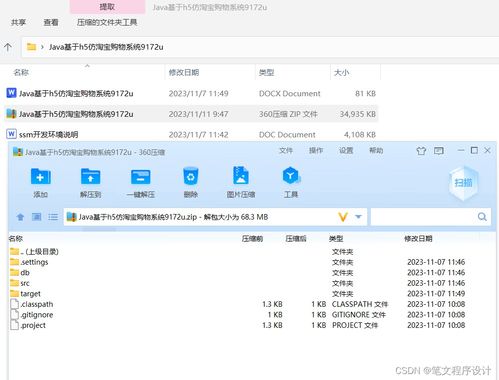Click the archive icon of the ZIP file
Viewport: 499px width, 380px height.
point(11,113)
